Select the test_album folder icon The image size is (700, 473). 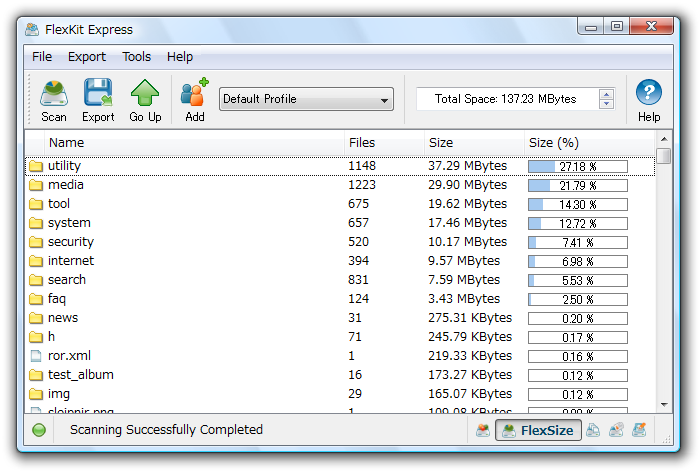(x=36, y=375)
